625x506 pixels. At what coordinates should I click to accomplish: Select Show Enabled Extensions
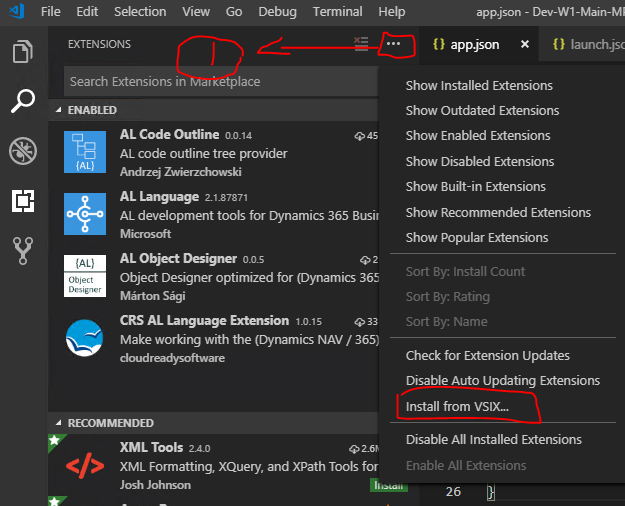coord(478,136)
